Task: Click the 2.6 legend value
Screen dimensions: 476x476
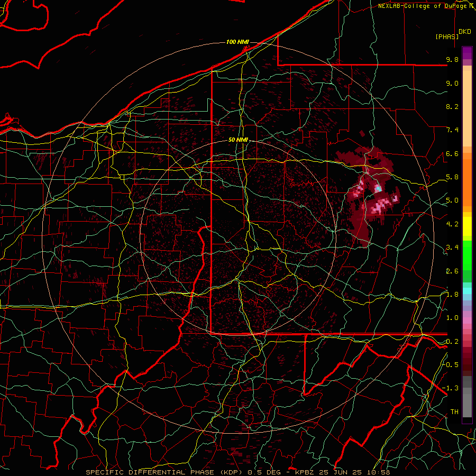Action: click(x=452, y=271)
